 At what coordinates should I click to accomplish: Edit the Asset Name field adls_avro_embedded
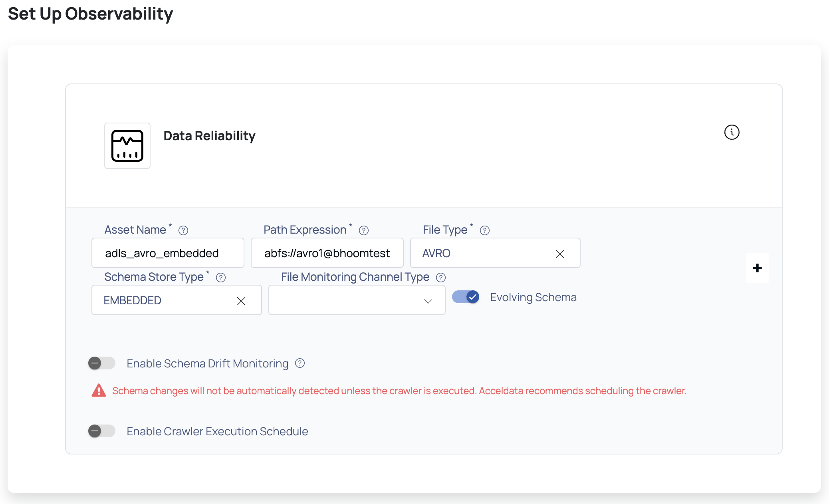tap(168, 253)
